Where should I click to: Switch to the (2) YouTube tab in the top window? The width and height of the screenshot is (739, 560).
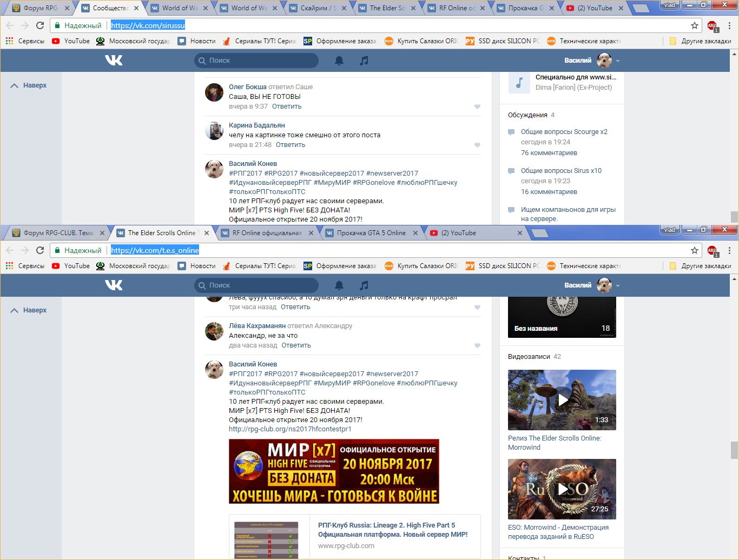(595, 8)
